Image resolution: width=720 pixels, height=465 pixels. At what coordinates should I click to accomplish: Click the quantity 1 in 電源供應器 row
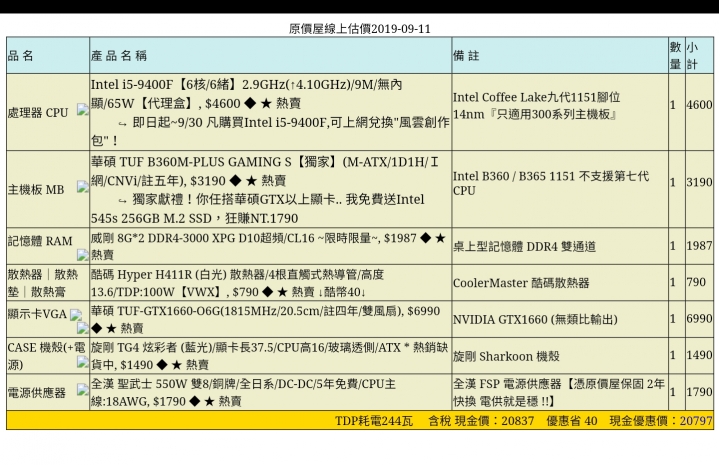[673, 392]
